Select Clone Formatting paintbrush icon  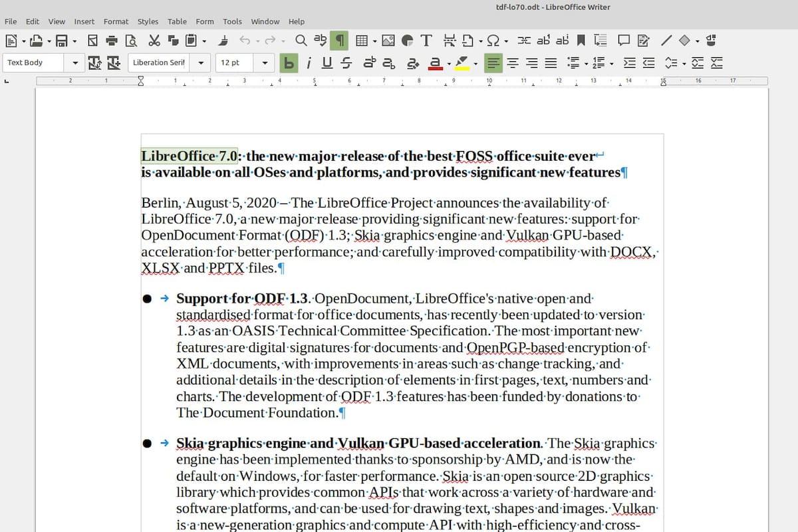point(224,41)
